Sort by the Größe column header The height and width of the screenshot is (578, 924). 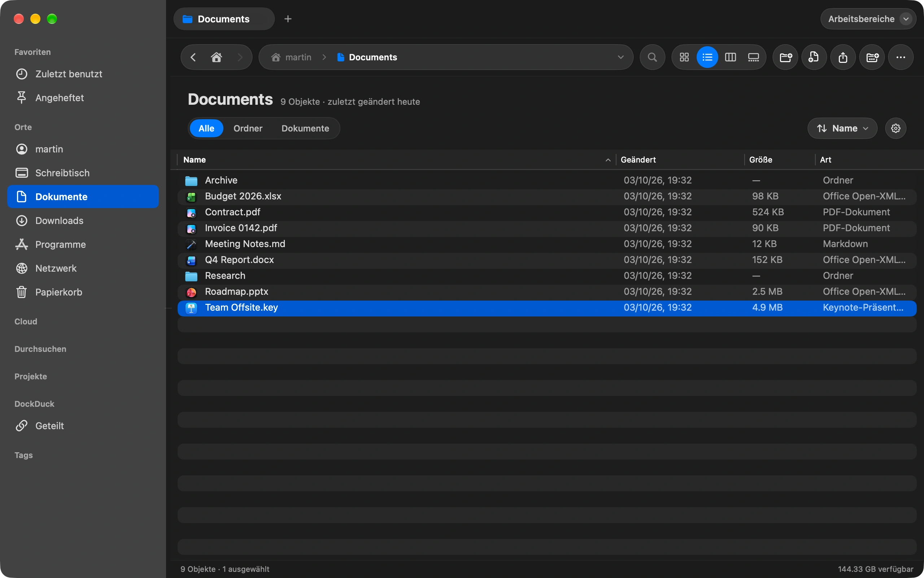(780, 160)
